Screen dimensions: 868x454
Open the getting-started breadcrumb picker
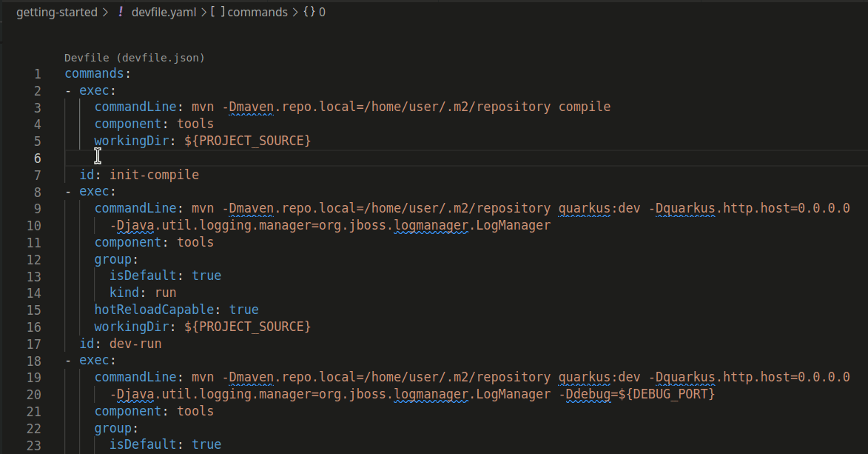coord(58,12)
